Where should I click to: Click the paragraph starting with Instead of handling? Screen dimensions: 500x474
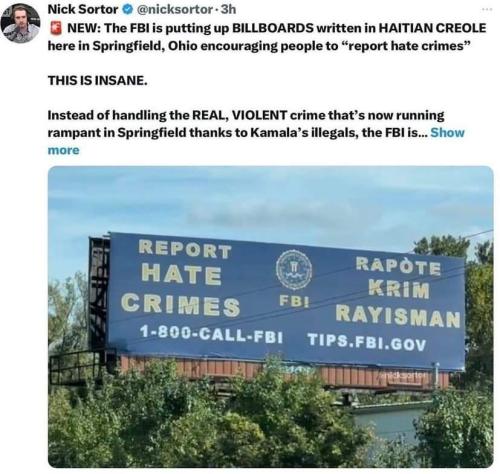pos(256,133)
